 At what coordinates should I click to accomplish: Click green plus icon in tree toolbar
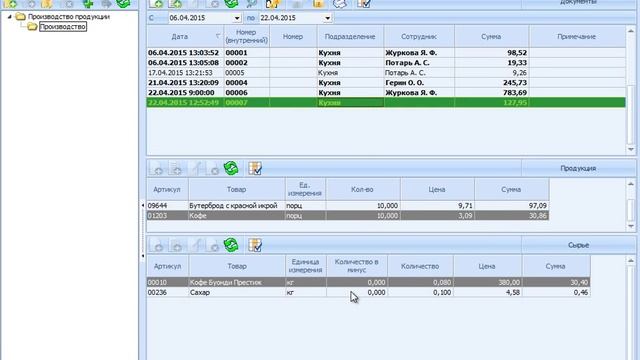[x=88, y=4]
